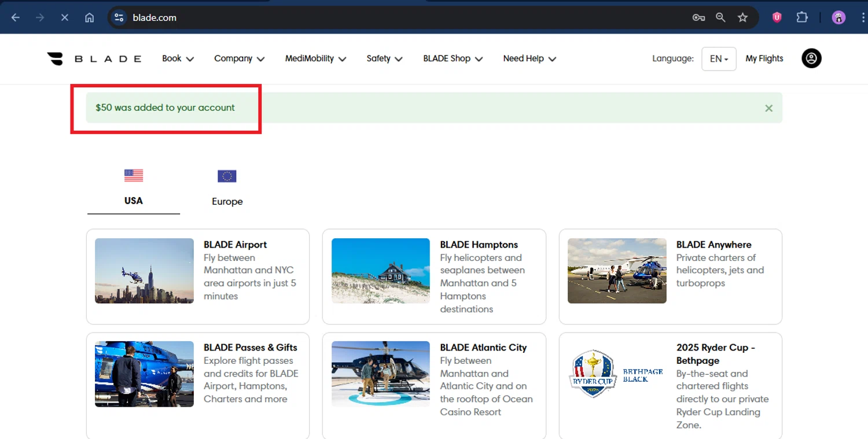The image size is (868, 439).
Task: Select the USA flag icon
Action: click(134, 175)
